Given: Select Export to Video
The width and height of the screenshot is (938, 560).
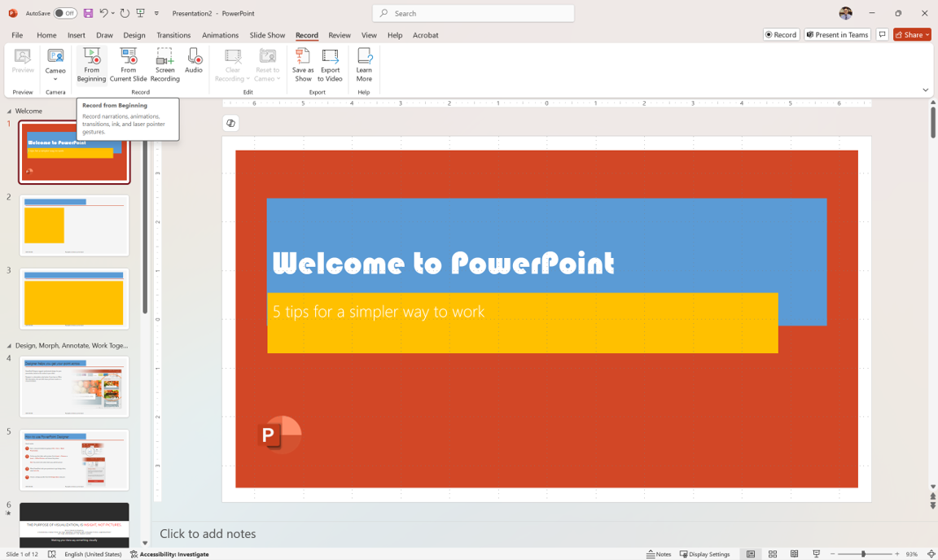Looking at the screenshot, I should (x=330, y=57).
